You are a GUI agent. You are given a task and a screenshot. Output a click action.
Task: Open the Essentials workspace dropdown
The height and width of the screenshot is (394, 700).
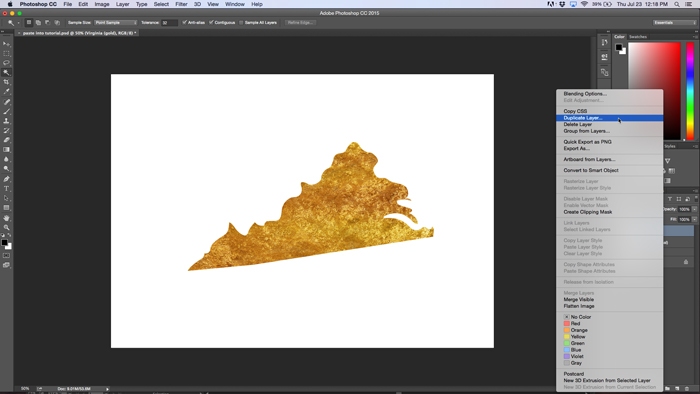pyautogui.click(x=674, y=22)
